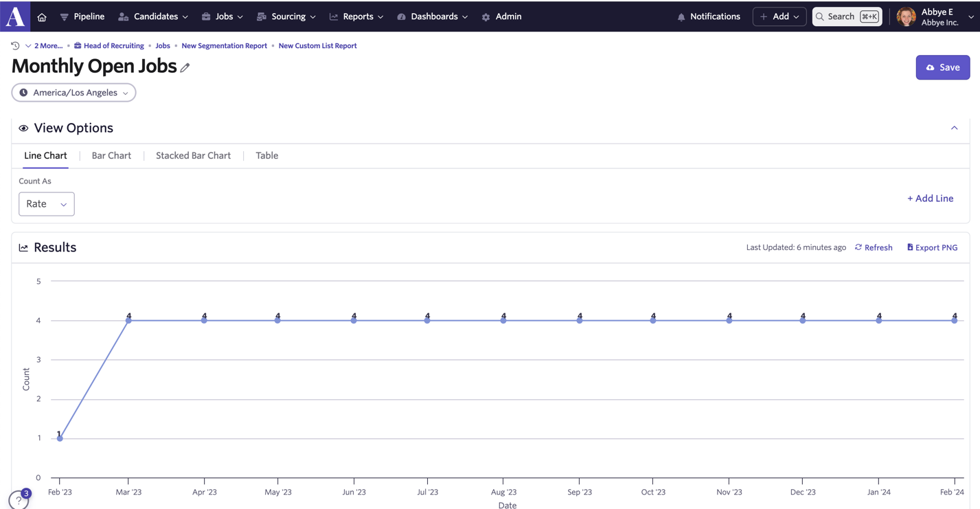Collapse the View Options section
The width and height of the screenshot is (980, 509).
tap(954, 128)
